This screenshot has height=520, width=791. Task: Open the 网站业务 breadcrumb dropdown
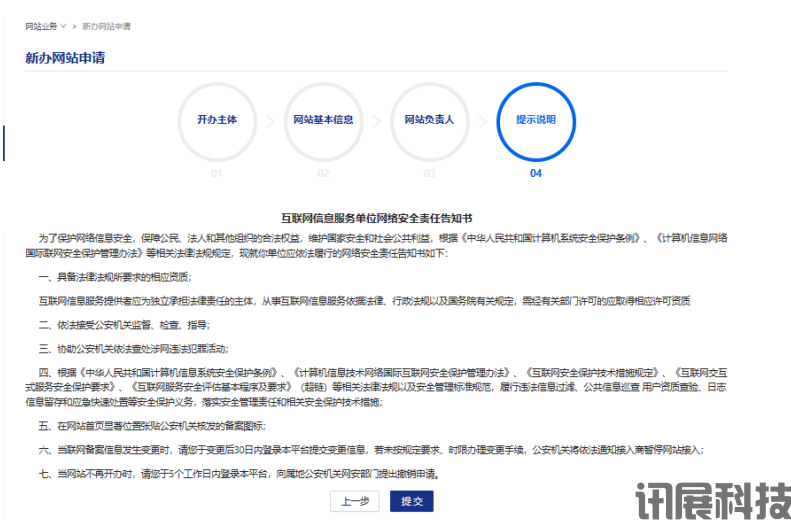tap(45, 26)
